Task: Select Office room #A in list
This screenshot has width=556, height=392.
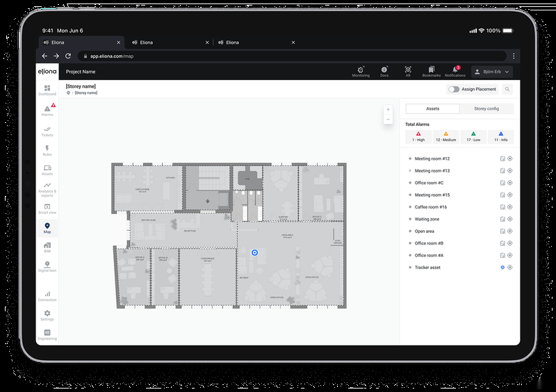Action: click(429, 255)
